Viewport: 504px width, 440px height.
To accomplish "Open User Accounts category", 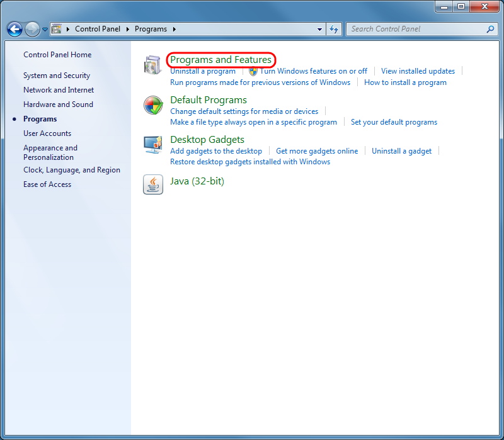I will pos(47,133).
